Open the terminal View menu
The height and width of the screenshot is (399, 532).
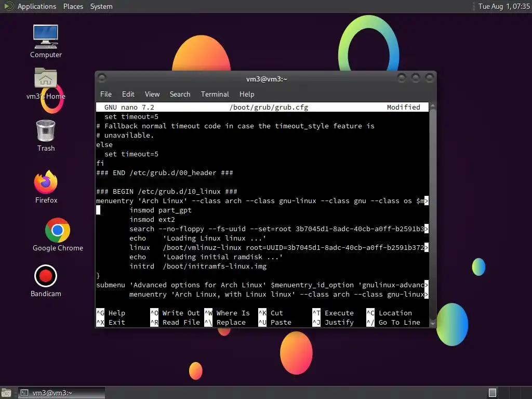pos(152,95)
